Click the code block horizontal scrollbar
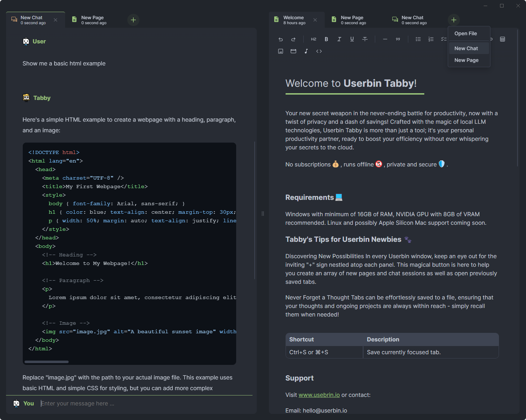 tap(47, 362)
